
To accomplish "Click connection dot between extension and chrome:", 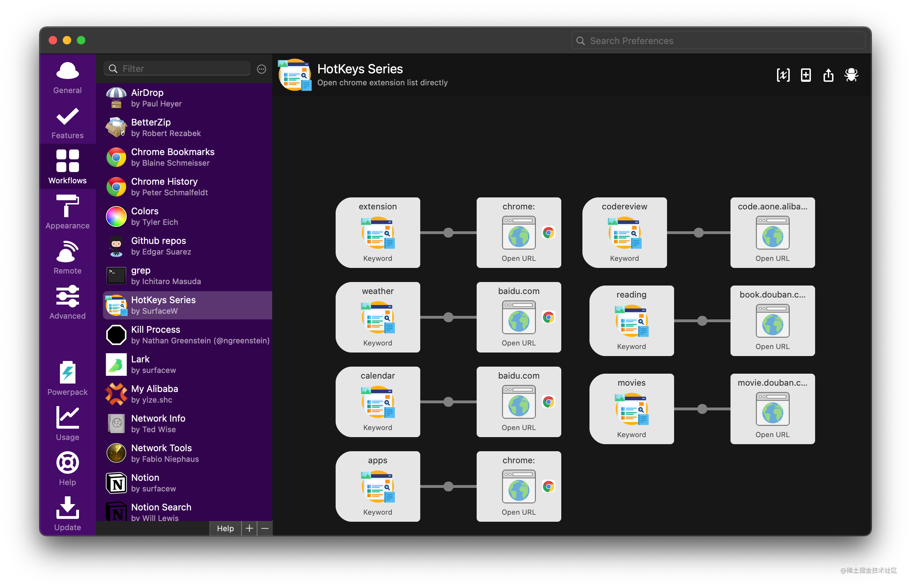I will [x=448, y=233].
